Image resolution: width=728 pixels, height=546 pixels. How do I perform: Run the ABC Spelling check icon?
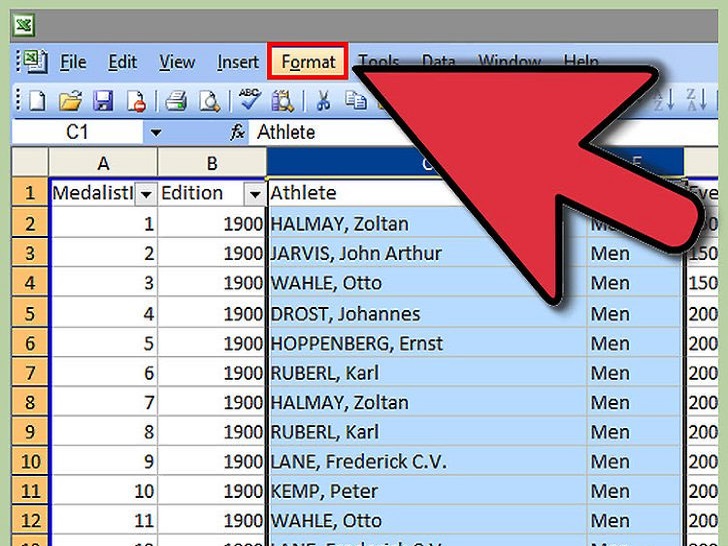[x=248, y=99]
